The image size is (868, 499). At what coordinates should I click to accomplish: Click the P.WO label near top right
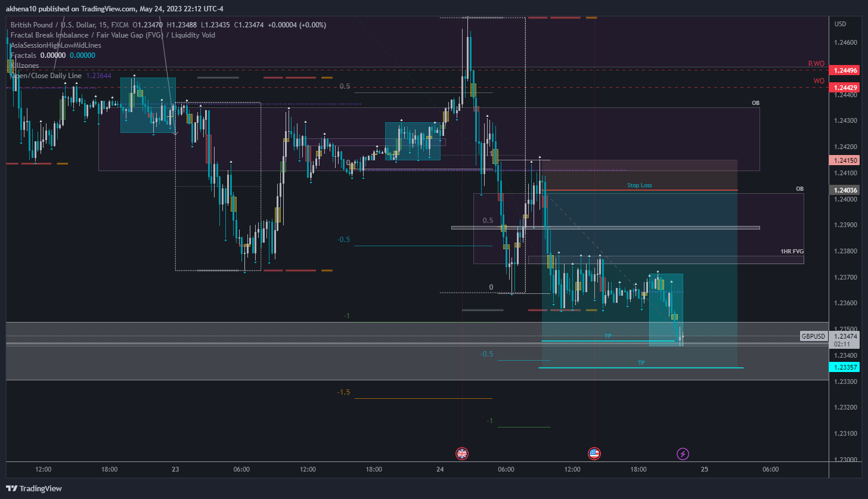click(x=816, y=63)
